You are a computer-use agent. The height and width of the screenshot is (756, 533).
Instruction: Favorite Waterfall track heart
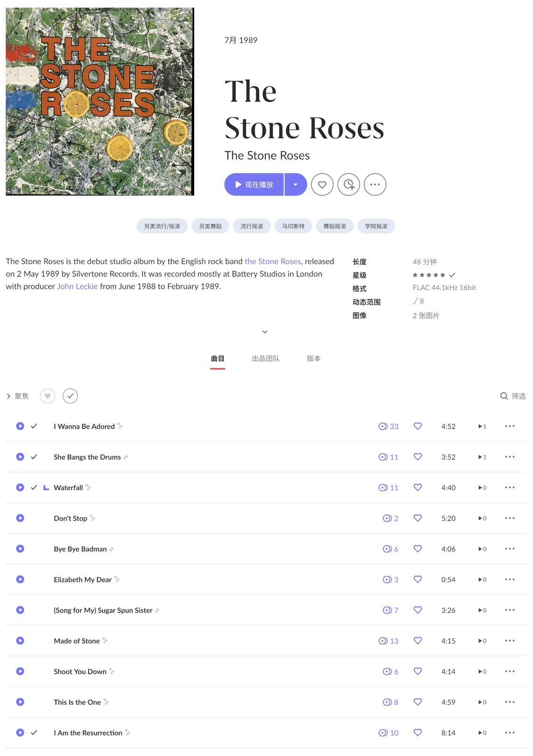point(418,487)
